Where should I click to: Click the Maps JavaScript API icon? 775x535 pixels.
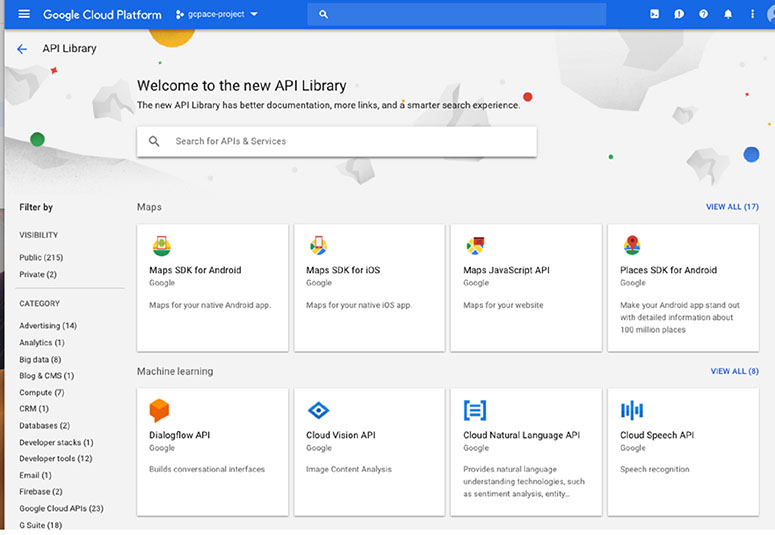(475, 245)
